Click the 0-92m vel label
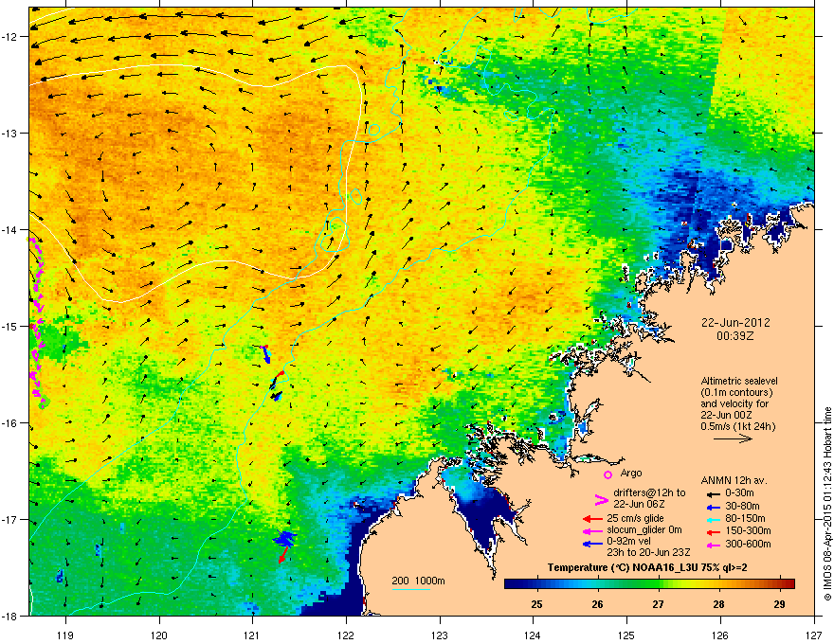Screen dimensions: 834x644 coord(633,543)
